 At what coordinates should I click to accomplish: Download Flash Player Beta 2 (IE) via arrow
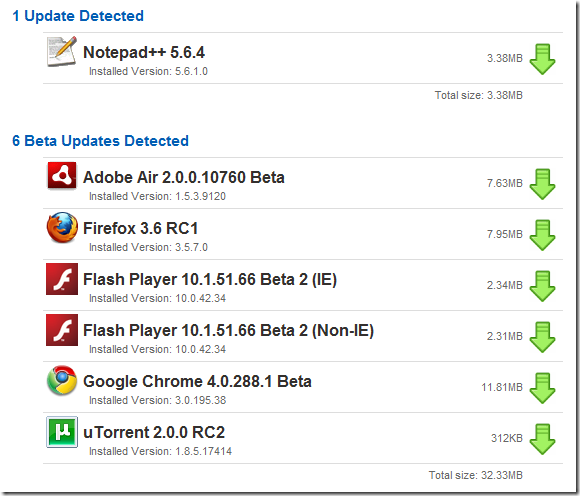point(542,286)
